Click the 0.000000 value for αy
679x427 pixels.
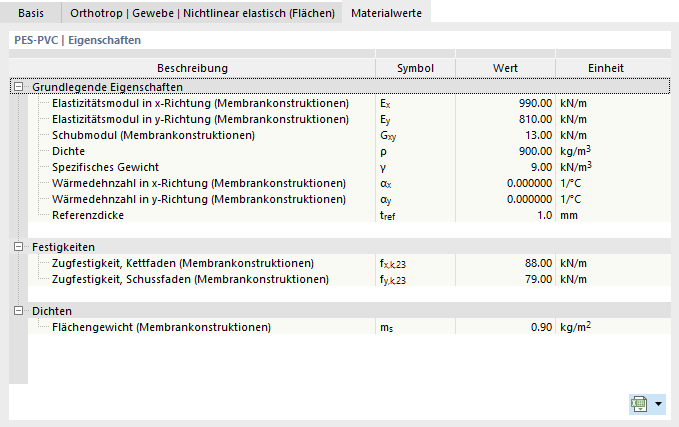(x=505, y=200)
